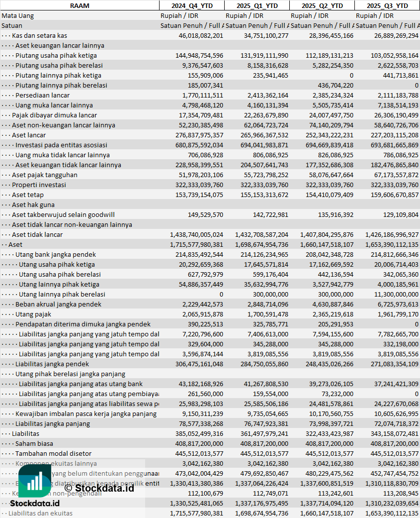
Task: Select Pajak dibayar dimuka lancar label
Action: [55, 115]
